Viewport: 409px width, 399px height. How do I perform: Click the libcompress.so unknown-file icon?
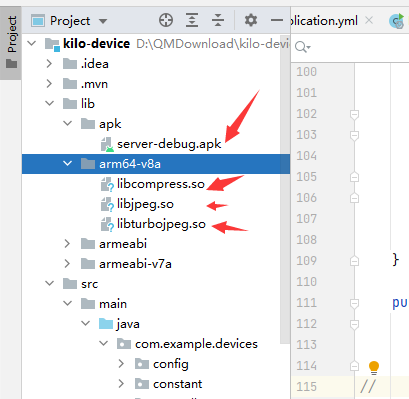point(107,184)
